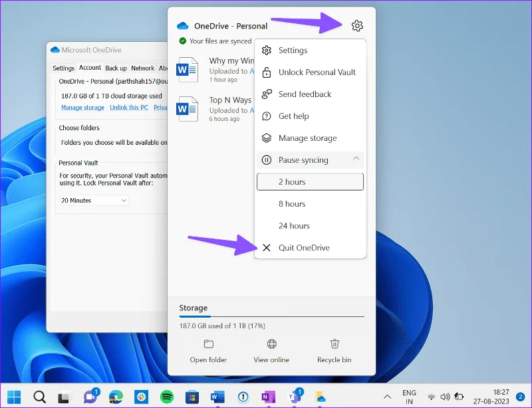Open the Windows Start menu
The image size is (532, 408).
coord(14,397)
